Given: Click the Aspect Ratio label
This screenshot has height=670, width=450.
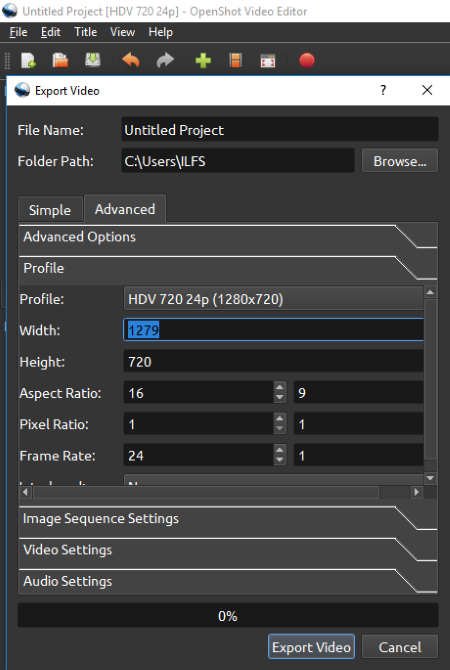Looking at the screenshot, I should 60,393.
